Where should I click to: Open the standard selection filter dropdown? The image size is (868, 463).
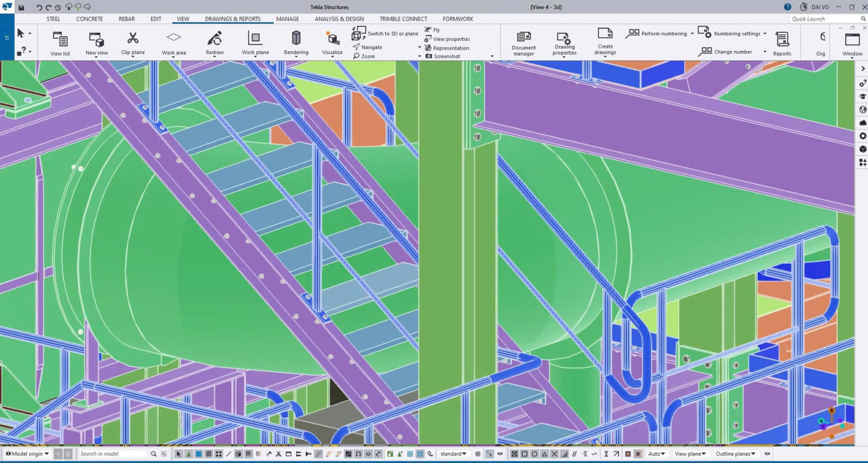(x=454, y=454)
